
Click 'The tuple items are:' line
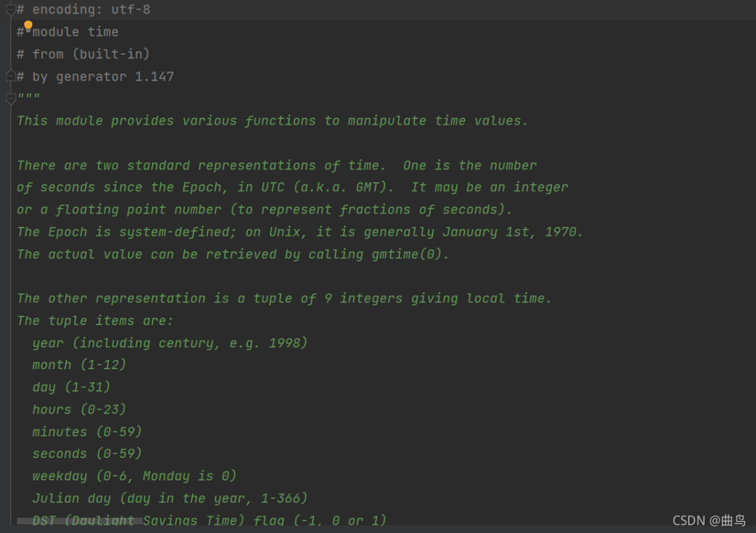click(x=94, y=321)
